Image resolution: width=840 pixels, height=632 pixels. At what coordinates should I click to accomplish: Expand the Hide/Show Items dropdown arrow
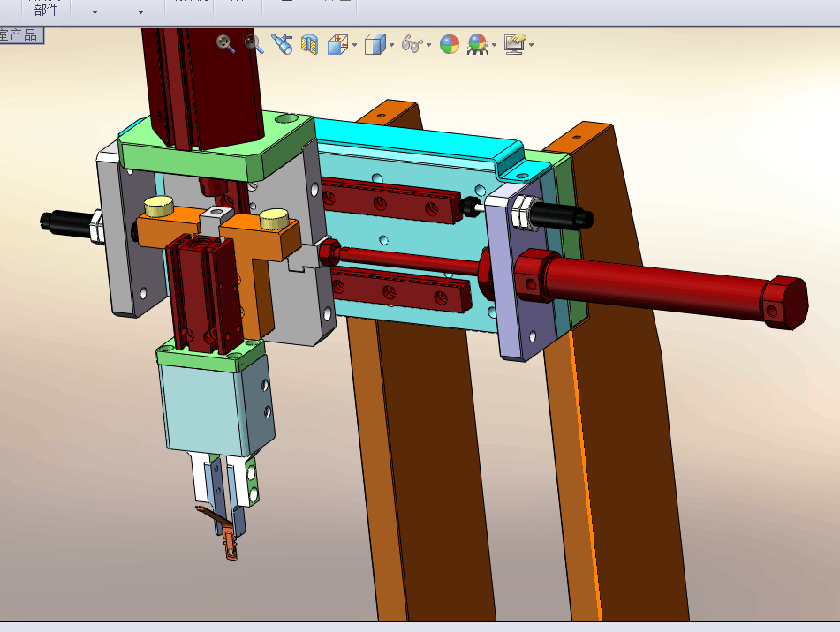[429, 45]
